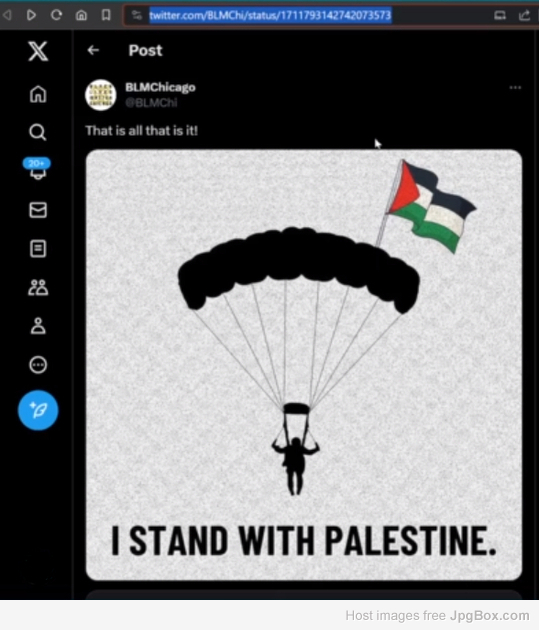Open More circle menu in sidebar
This screenshot has width=539, height=630.
pos(38,365)
